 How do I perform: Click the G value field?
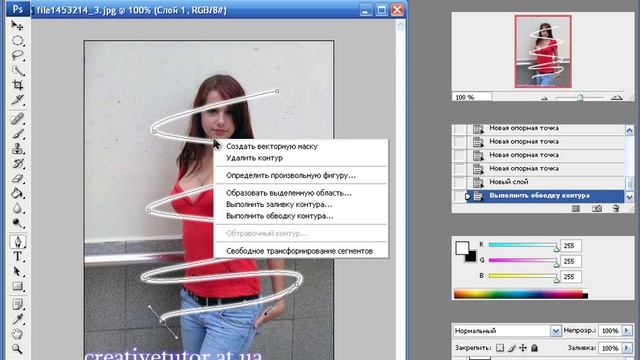(571, 261)
